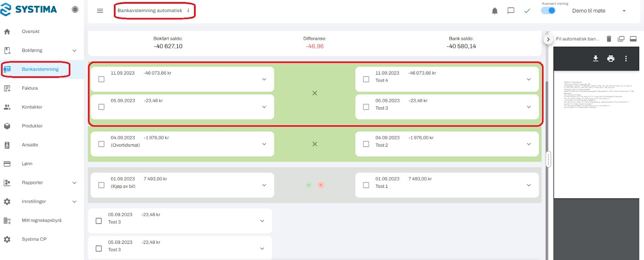The image size is (644, 260).
Task: Open the hamburger menu
Action: [100, 11]
